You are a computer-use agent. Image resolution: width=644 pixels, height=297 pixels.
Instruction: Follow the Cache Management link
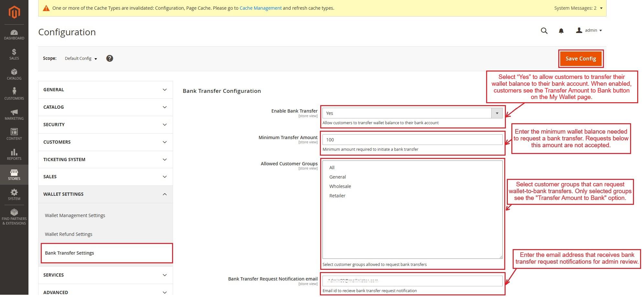pos(260,8)
